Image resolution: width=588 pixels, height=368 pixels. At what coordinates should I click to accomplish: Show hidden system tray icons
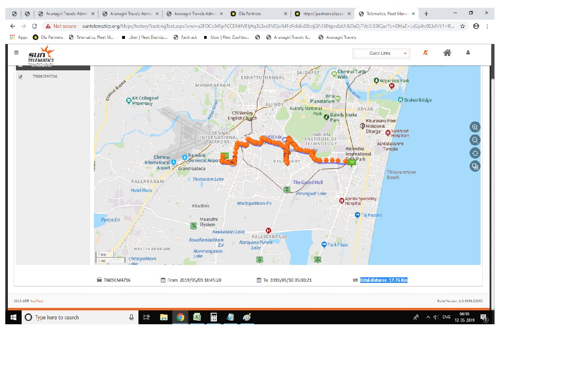(x=428, y=317)
